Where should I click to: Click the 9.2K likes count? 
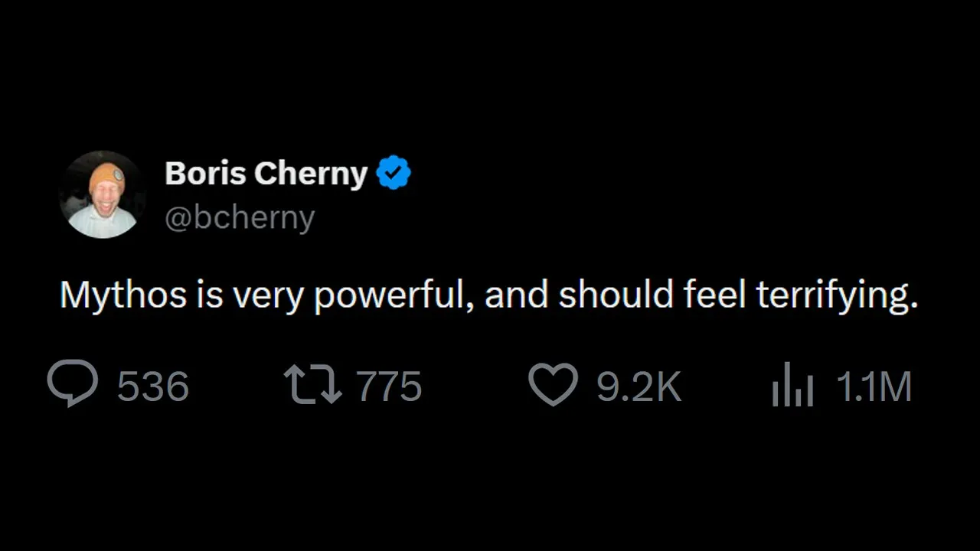tap(639, 386)
